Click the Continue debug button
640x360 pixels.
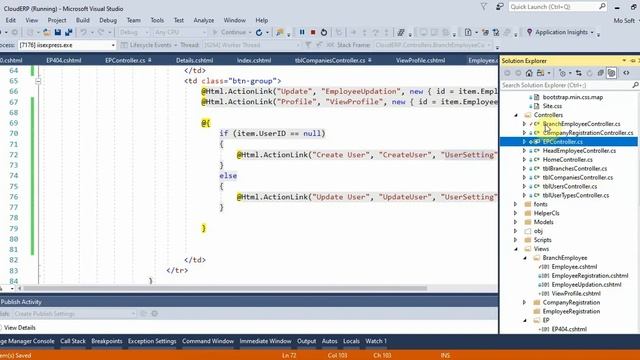coord(229,32)
